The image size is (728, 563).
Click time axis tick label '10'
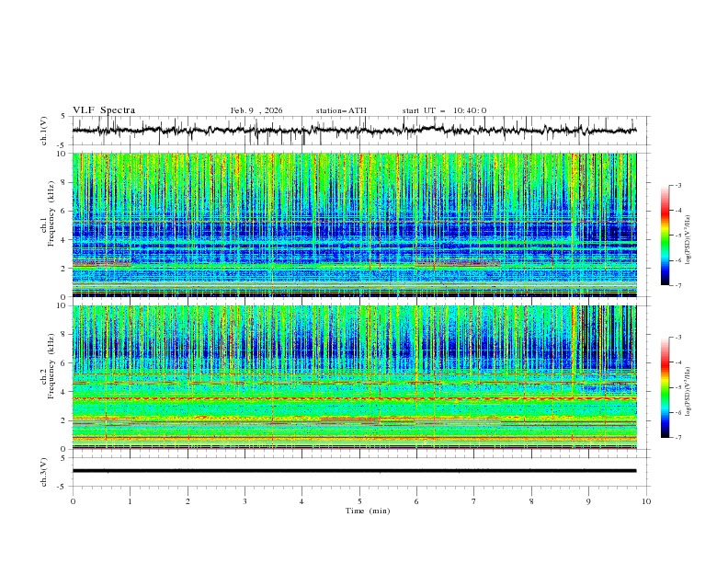point(646,501)
